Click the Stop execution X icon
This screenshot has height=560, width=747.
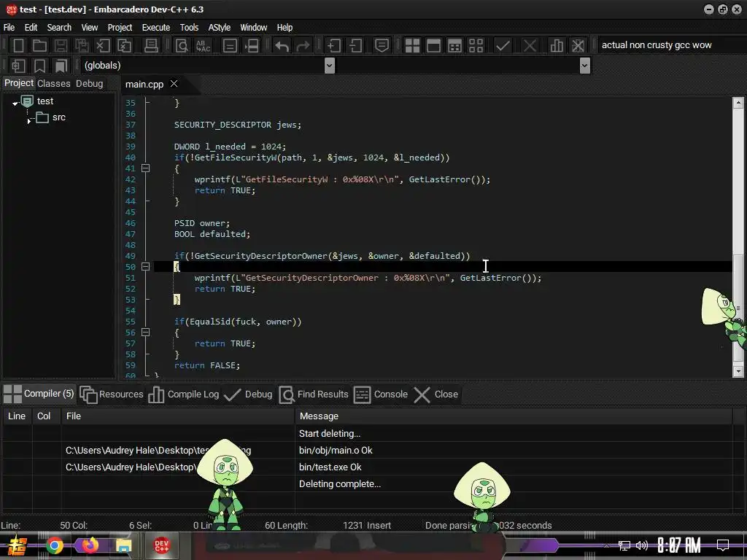[x=530, y=46]
